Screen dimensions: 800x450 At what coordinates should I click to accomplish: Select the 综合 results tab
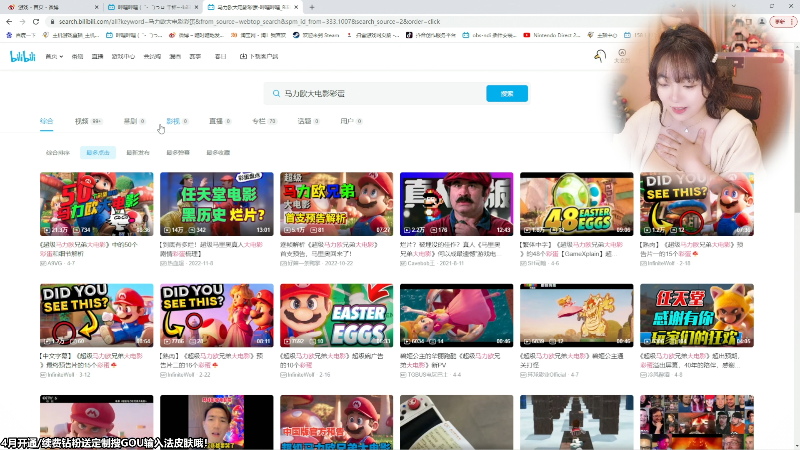(x=46, y=121)
